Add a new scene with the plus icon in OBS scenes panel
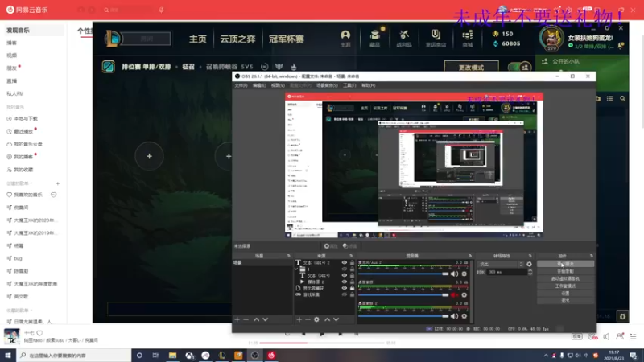Image resolution: width=644 pixels, height=362 pixels. pyautogui.click(x=237, y=319)
